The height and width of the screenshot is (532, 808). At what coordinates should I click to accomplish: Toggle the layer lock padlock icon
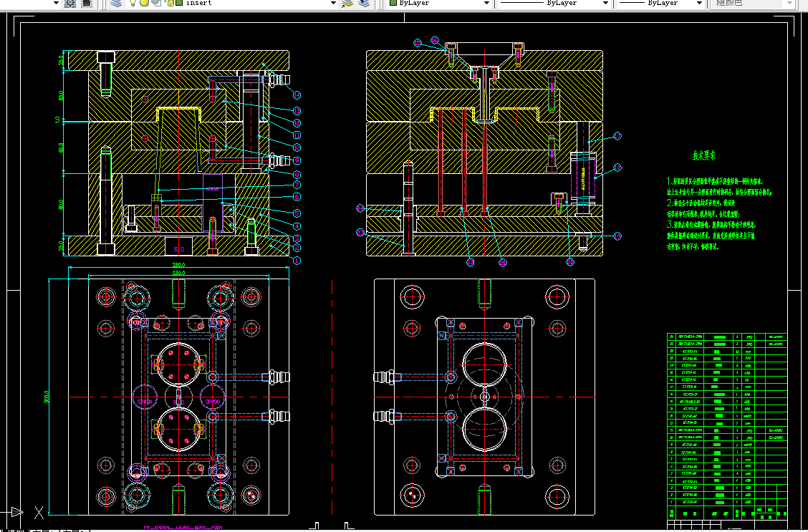[170, 3]
